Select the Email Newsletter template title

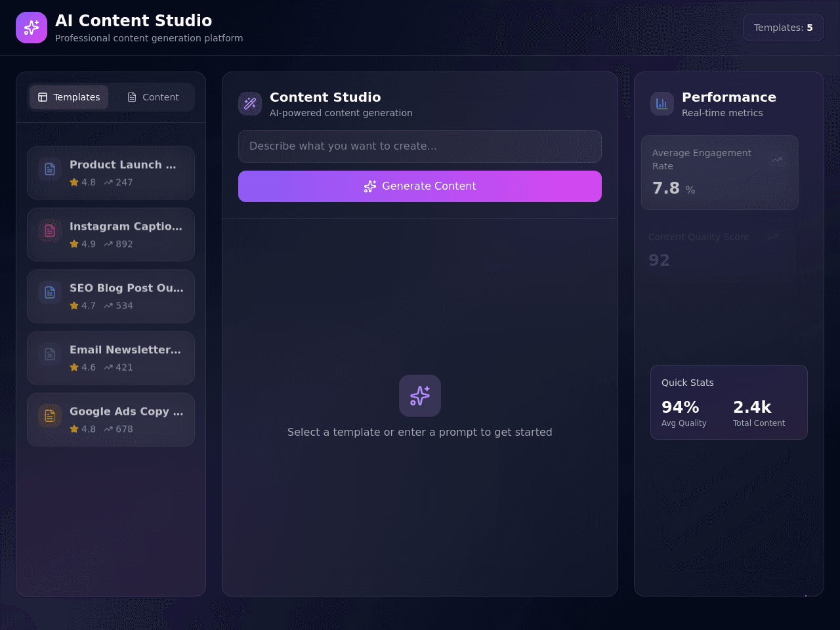click(x=125, y=350)
